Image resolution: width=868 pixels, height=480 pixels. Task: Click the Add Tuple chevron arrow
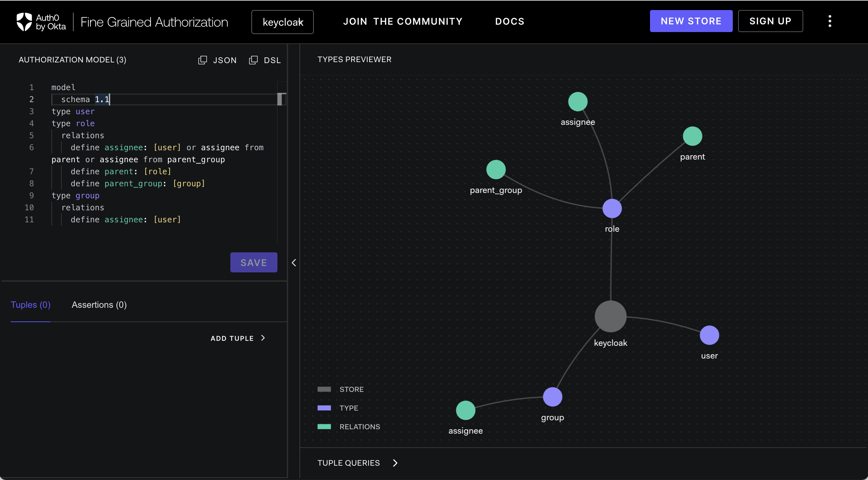(x=263, y=338)
